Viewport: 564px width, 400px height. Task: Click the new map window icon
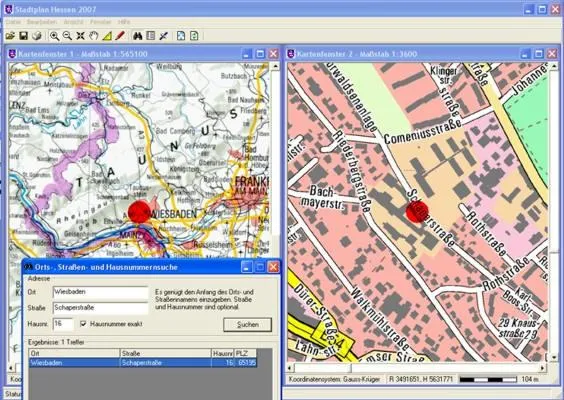point(181,36)
